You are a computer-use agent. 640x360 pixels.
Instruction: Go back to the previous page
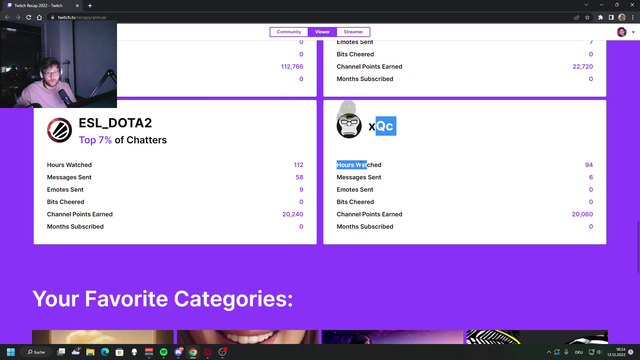point(7,18)
